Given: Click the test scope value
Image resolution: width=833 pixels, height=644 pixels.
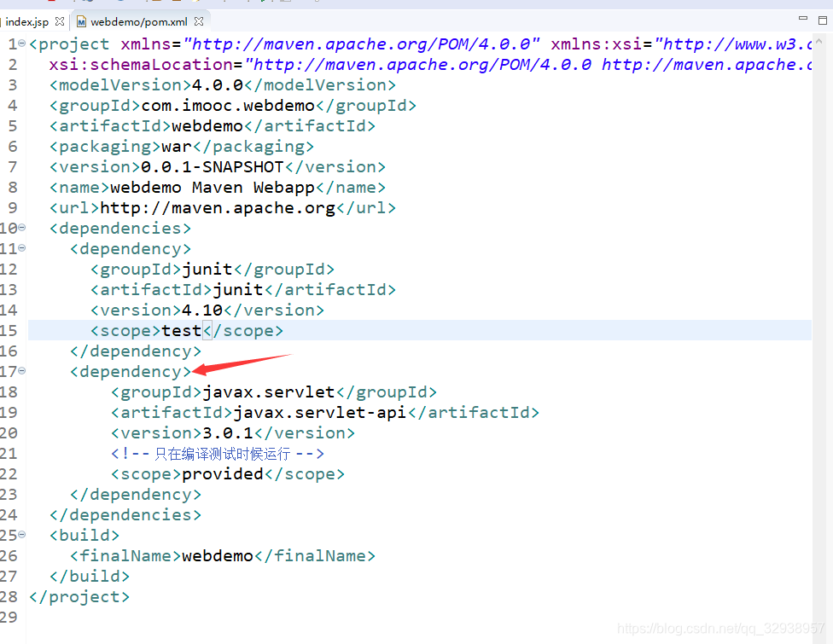Looking at the screenshot, I should coord(182,331).
